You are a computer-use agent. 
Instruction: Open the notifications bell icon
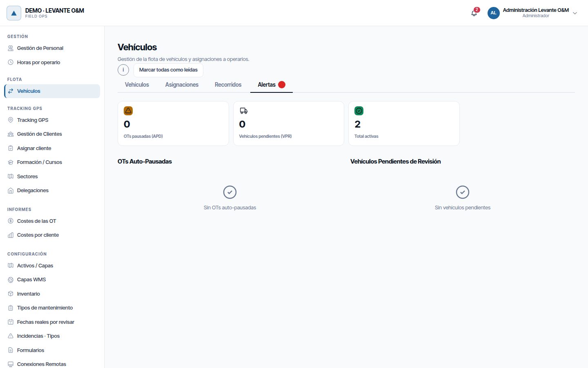[474, 13]
